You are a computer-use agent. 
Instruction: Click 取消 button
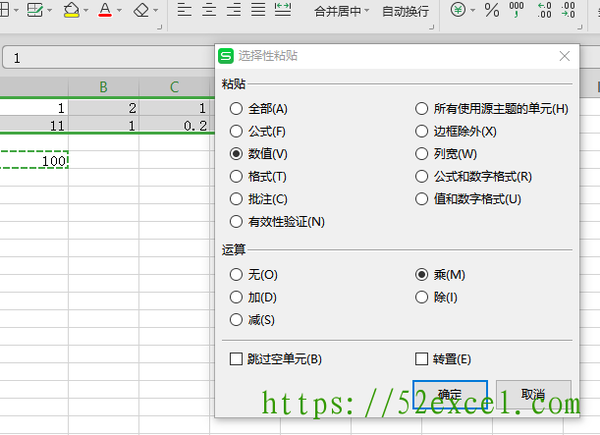(533, 394)
